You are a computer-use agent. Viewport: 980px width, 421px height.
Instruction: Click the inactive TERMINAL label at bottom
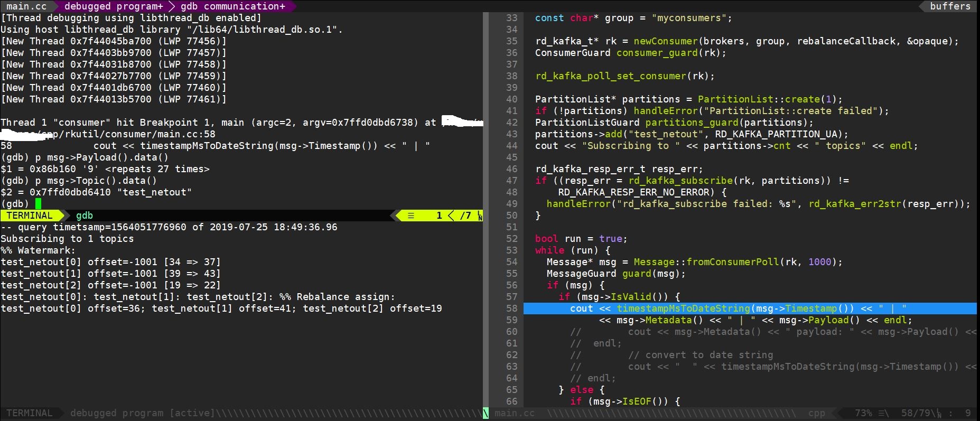point(30,413)
